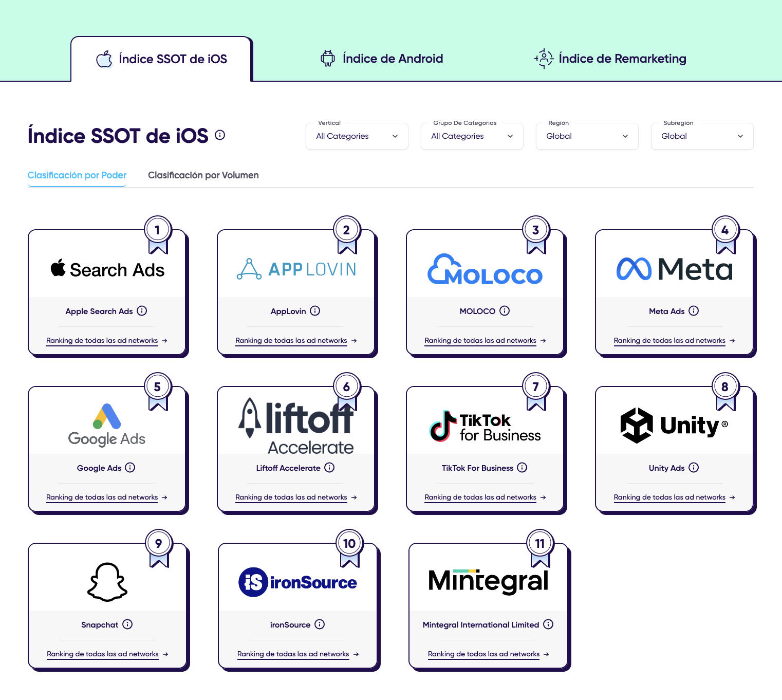Open ranking link under Unity Ads
The image size is (782, 700).
(674, 498)
